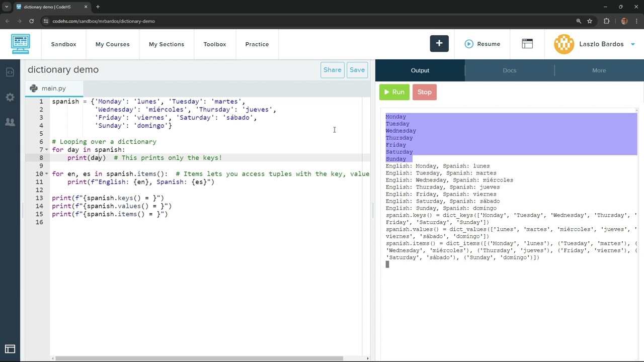Click the CodeHS logo icon
Viewport: 644px width, 362px height.
click(21, 44)
